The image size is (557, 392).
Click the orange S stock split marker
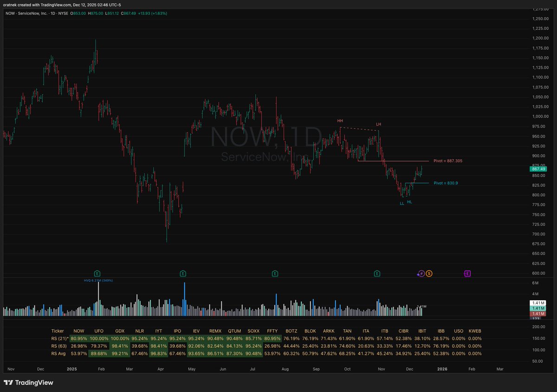(x=429, y=273)
